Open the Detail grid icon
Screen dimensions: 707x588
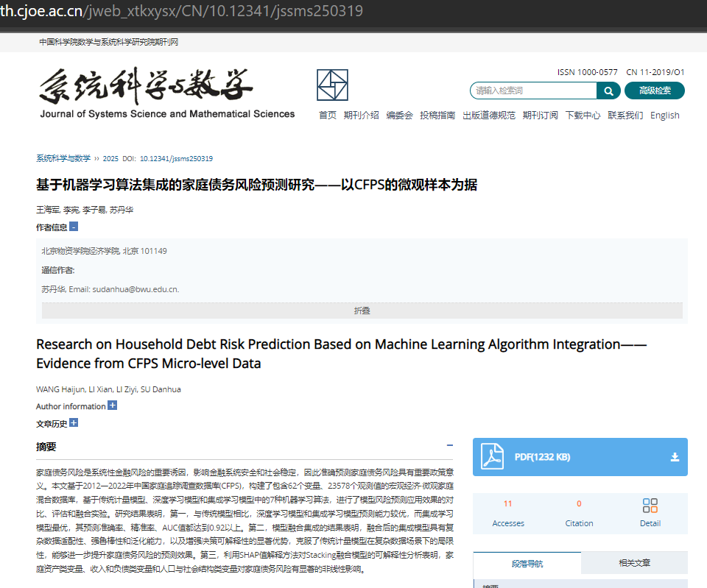pos(650,506)
